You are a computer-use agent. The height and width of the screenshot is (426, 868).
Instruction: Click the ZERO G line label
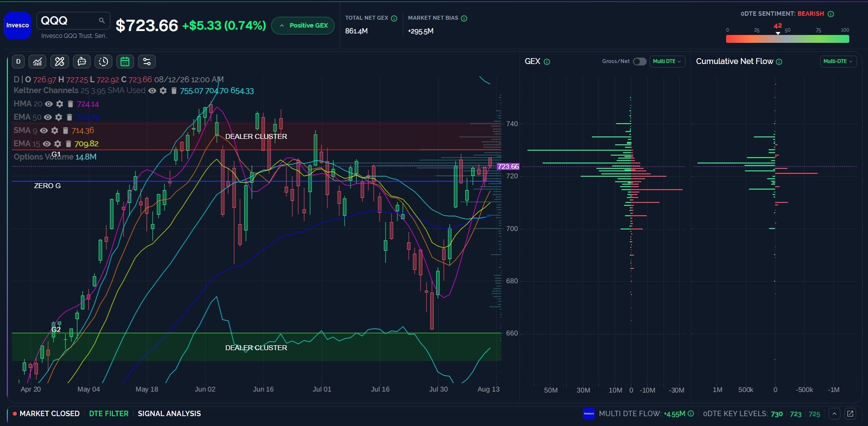(47, 186)
